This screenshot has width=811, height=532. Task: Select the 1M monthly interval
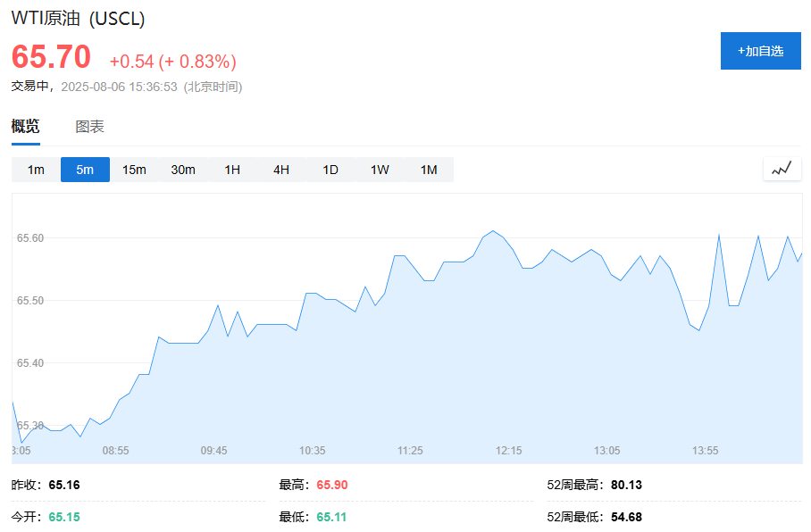[x=429, y=170]
